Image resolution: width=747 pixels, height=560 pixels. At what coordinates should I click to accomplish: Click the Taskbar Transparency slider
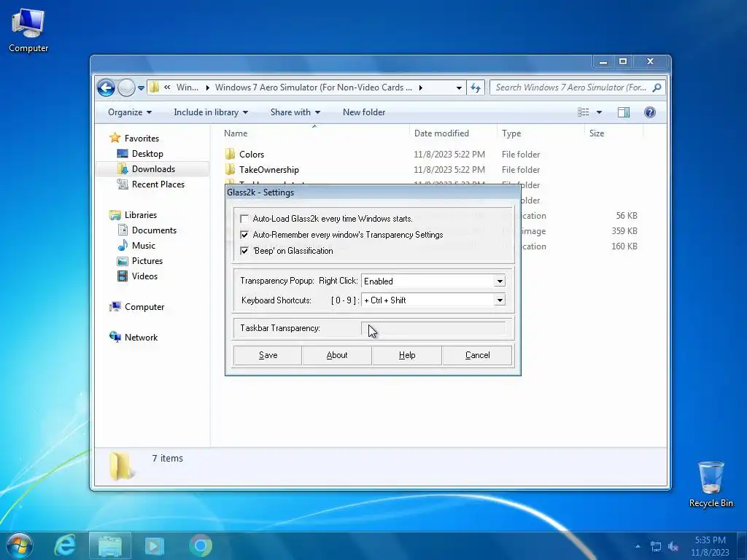[x=433, y=328]
